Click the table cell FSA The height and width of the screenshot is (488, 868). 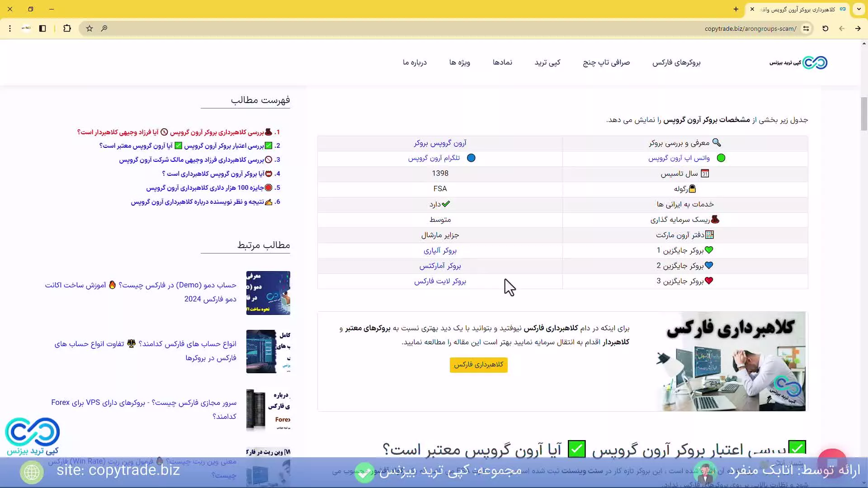pyautogui.click(x=440, y=189)
